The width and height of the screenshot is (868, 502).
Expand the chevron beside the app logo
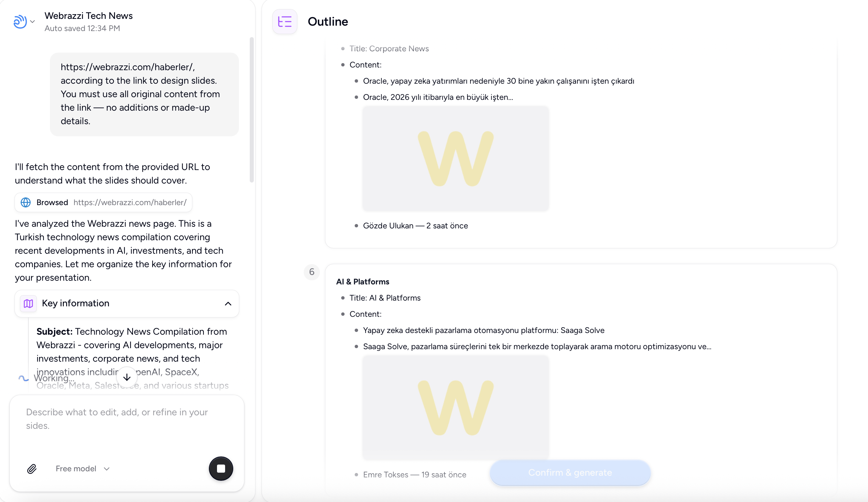click(x=33, y=21)
